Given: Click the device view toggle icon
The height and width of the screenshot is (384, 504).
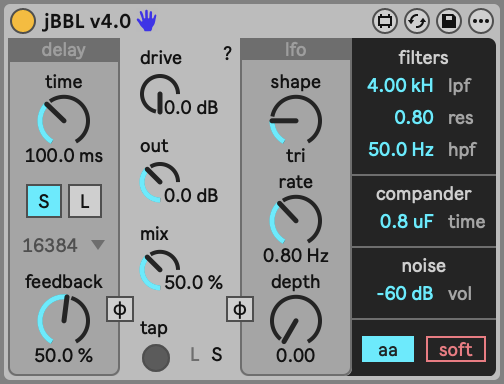Looking at the screenshot, I should click(385, 21).
